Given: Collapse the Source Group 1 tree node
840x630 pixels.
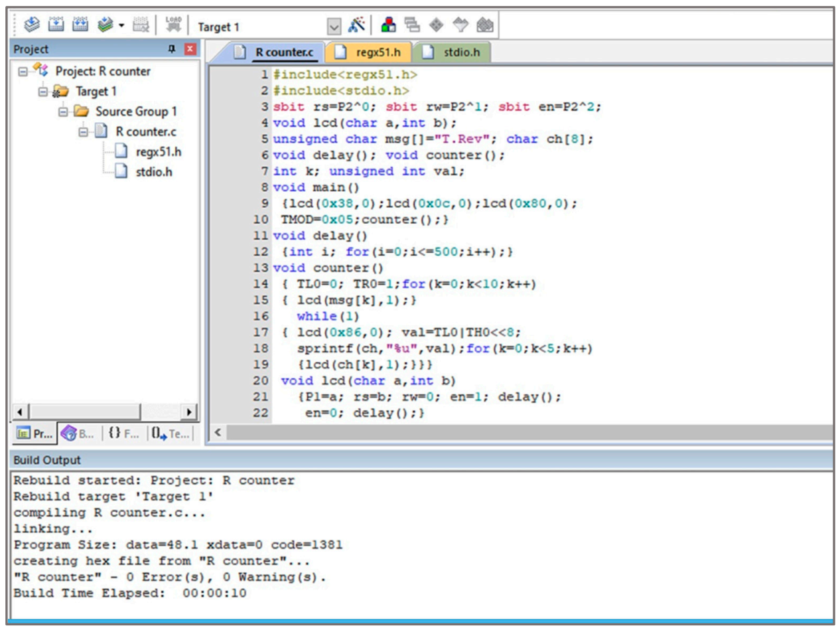Looking at the screenshot, I should point(64,112).
